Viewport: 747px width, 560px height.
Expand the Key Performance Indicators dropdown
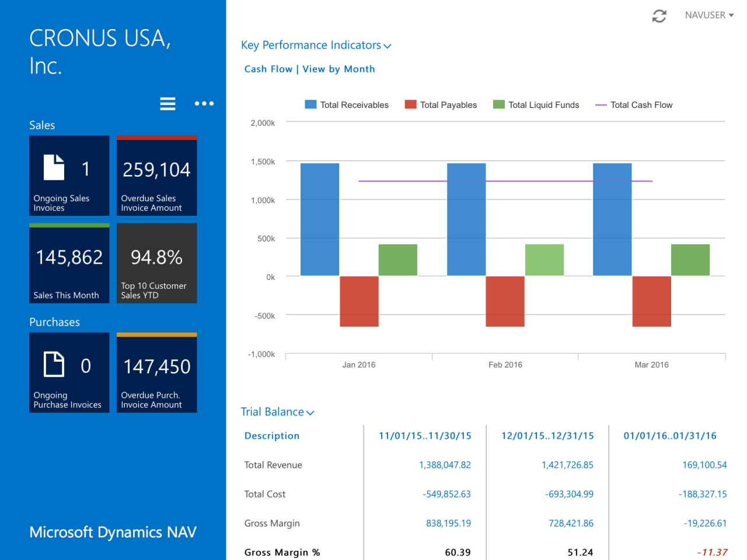point(387,45)
